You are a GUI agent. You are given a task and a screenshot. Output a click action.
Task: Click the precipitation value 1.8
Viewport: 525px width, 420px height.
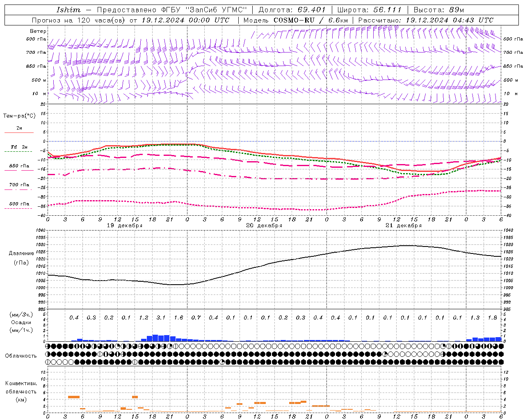pyautogui.click(x=492, y=318)
